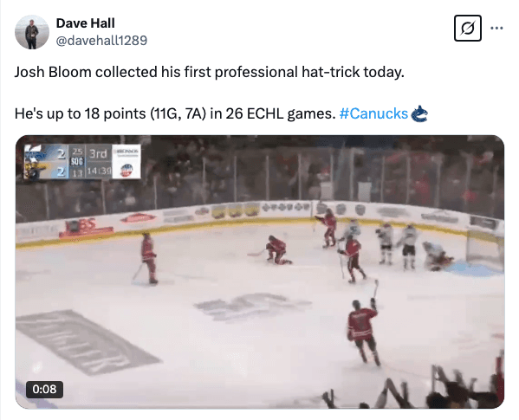This screenshot has height=420, width=519.
Task: Click the home team logo on scoreboard
Action: [x=35, y=153]
